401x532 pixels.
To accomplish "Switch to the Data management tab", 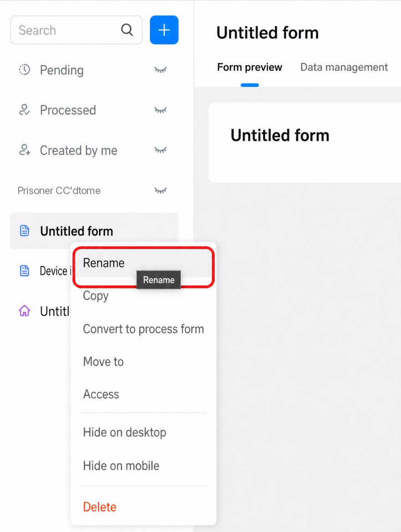I will pyautogui.click(x=344, y=67).
